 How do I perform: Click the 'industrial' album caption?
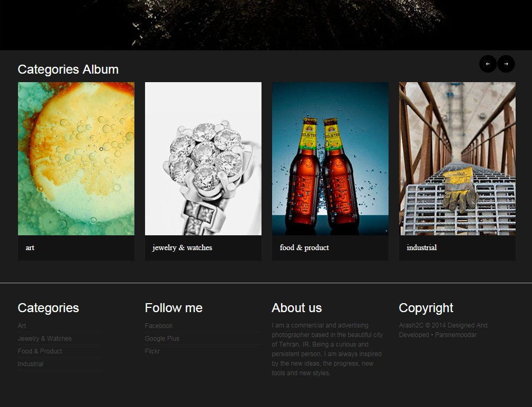click(x=422, y=247)
